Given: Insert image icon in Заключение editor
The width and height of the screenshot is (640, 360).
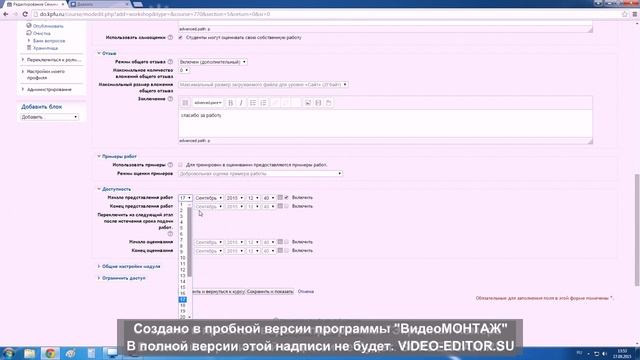Looking at the screenshot, I should coord(308,103).
